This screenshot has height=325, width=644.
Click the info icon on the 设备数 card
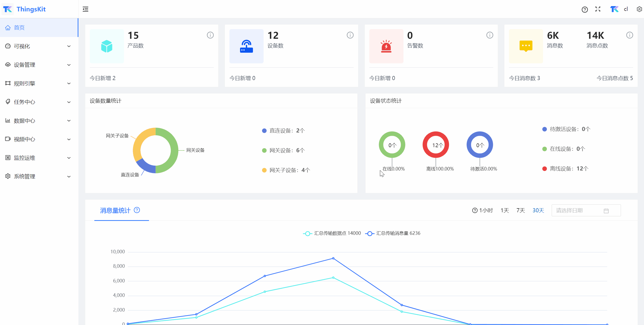pos(350,35)
